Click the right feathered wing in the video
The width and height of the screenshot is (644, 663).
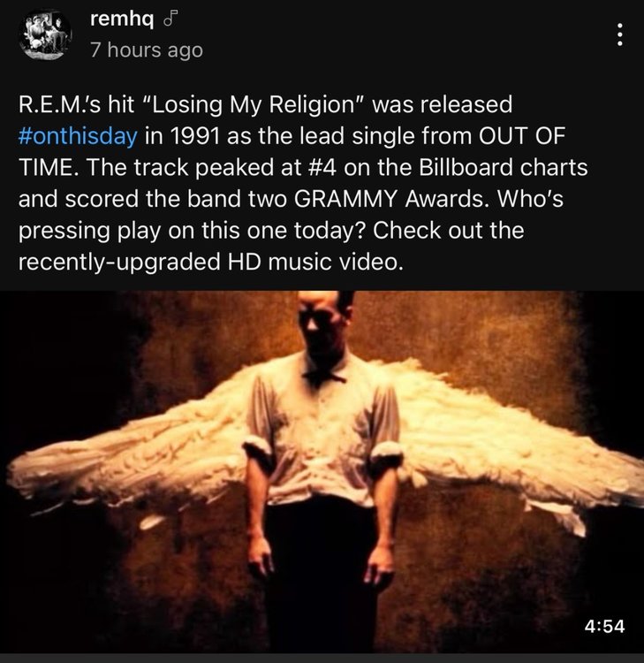[507, 444]
